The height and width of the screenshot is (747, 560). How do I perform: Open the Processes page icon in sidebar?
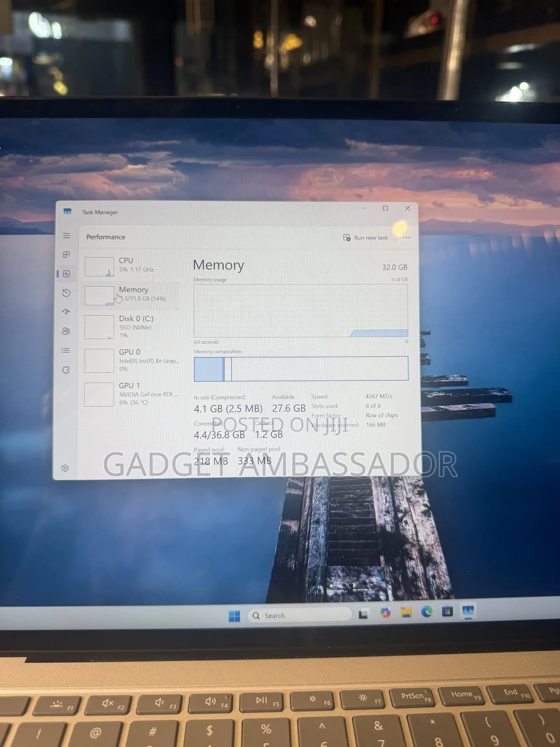(x=66, y=254)
